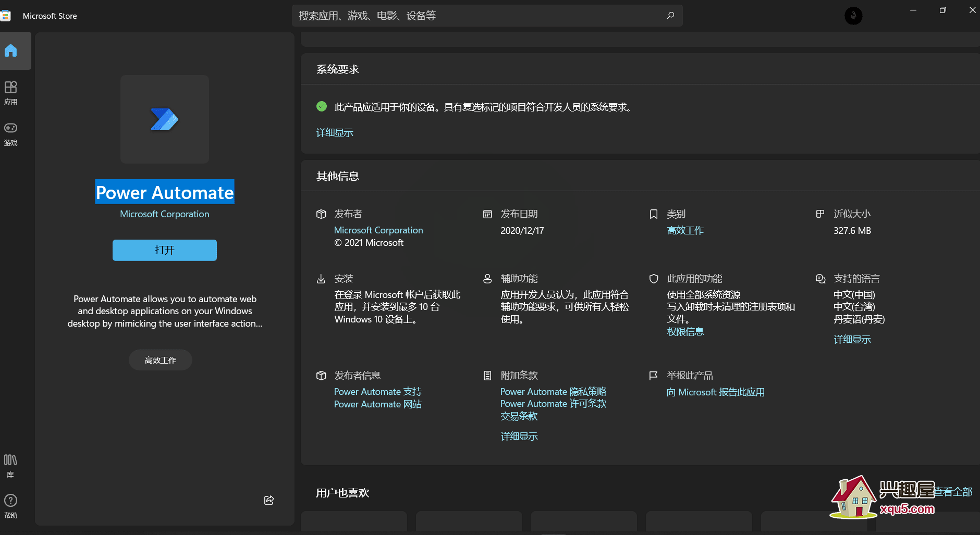Image resolution: width=980 pixels, height=535 pixels.
Task: Click the share icon in app panel
Action: [269, 500]
